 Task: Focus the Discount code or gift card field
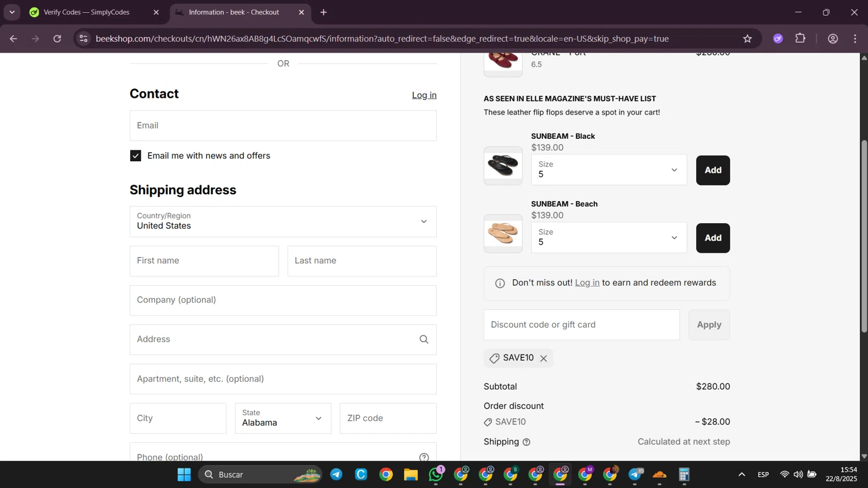[582, 325]
